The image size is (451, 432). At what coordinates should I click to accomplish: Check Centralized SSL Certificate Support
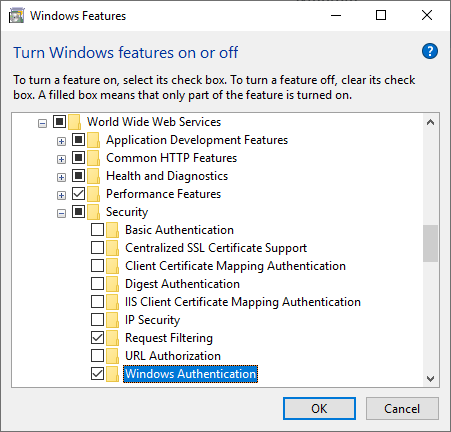tap(97, 248)
